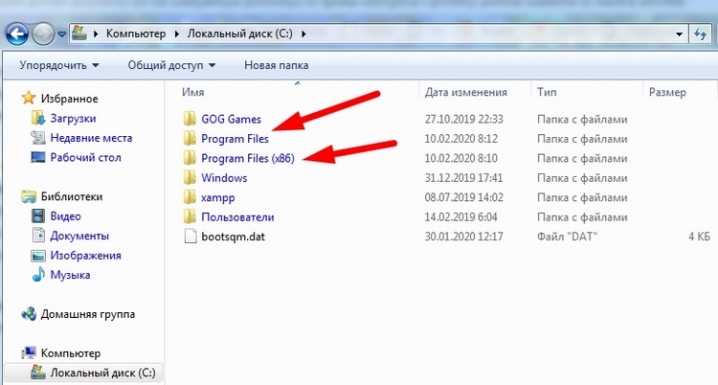Open the Видео library
The image size is (718, 385).
click(65, 217)
